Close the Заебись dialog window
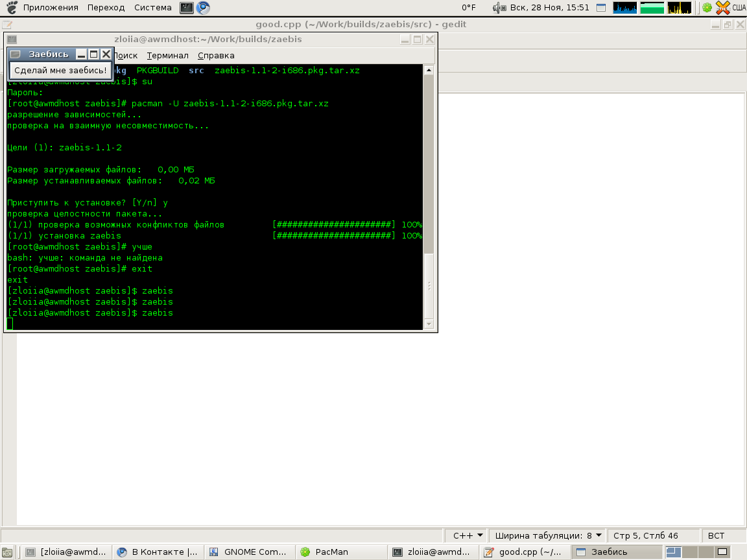This screenshot has height=560, width=747. (x=106, y=54)
